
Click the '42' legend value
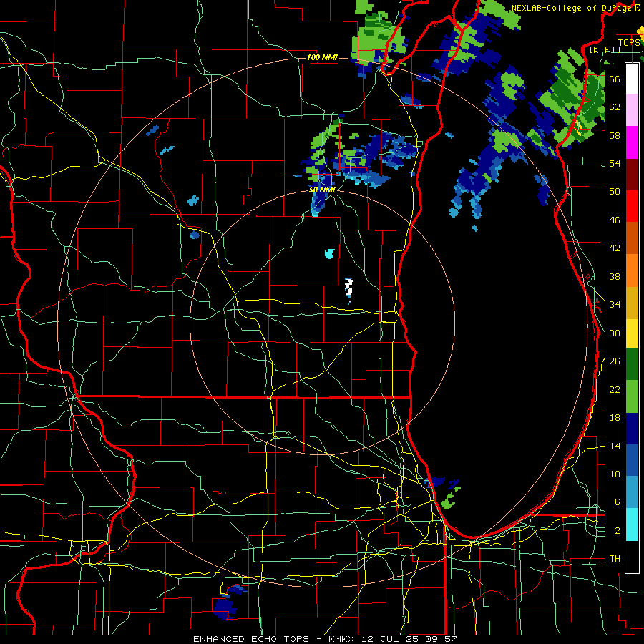[x=615, y=248]
